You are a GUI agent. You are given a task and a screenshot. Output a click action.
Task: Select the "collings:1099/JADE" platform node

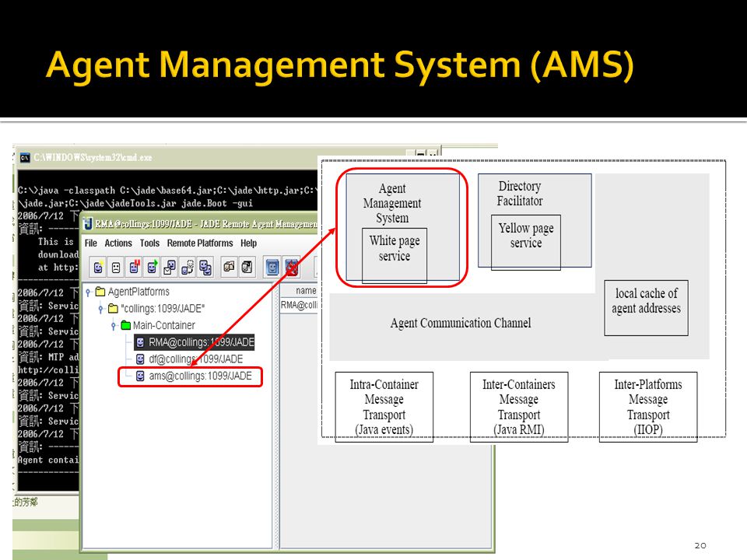(163, 309)
